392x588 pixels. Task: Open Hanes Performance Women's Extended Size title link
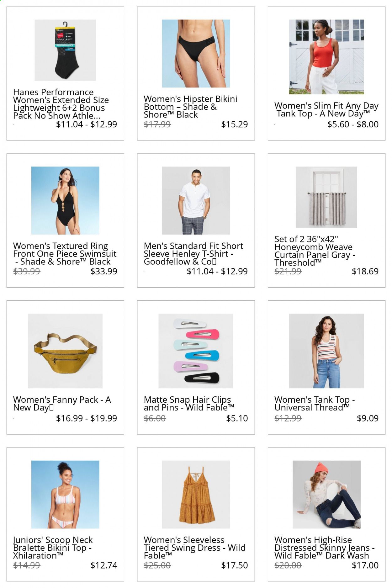pos(61,104)
